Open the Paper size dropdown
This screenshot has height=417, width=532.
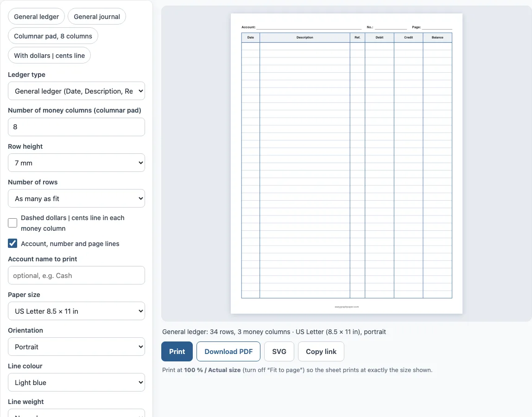point(76,311)
